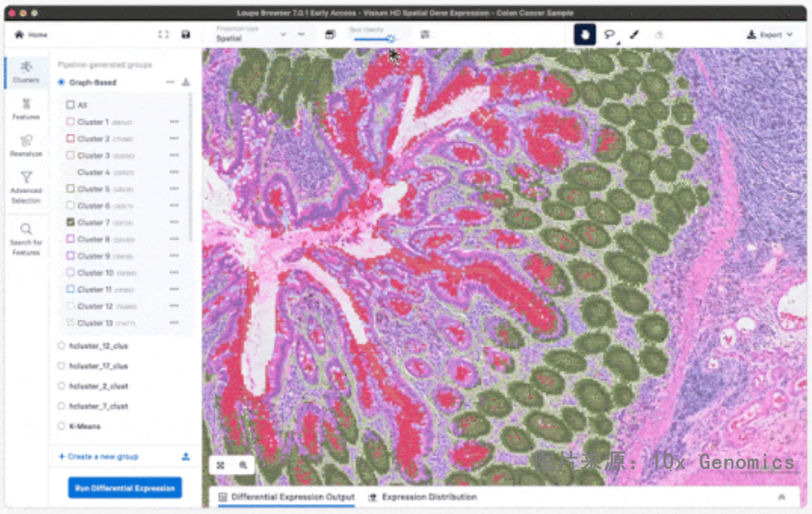Viewport: 812px width, 514px height.
Task: Switch to Differential Expression Output tab
Action: tap(287, 497)
